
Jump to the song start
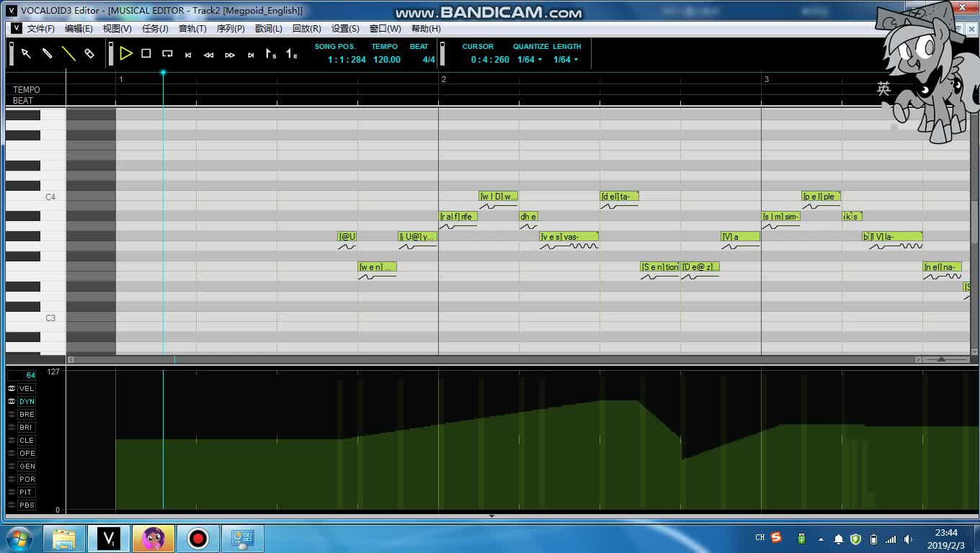[x=188, y=55]
